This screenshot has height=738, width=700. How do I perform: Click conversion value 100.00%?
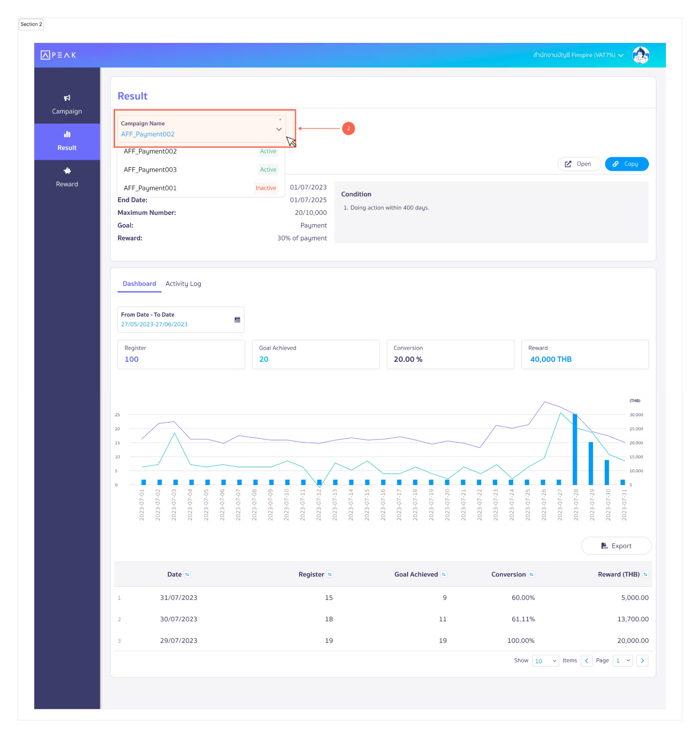(x=521, y=641)
